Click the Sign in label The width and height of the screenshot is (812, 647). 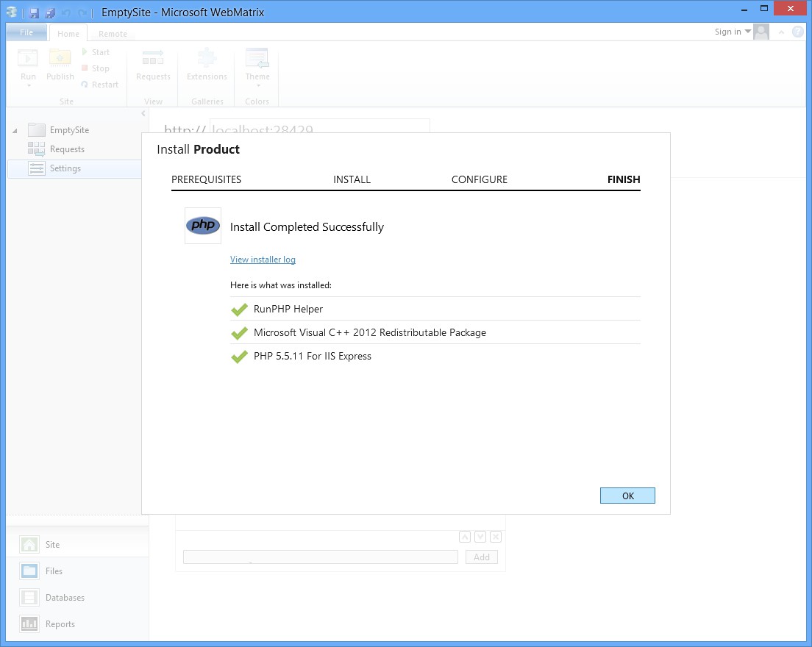point(727,32)
